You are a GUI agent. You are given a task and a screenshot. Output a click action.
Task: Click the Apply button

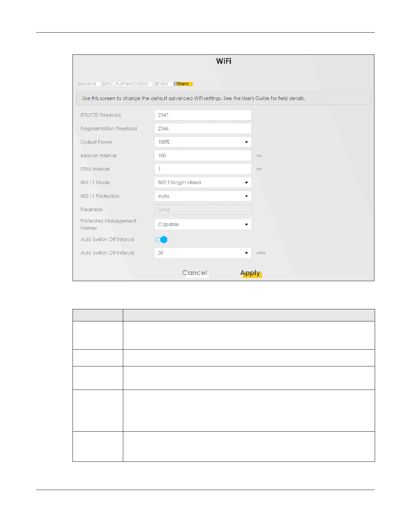click(250, 273)
